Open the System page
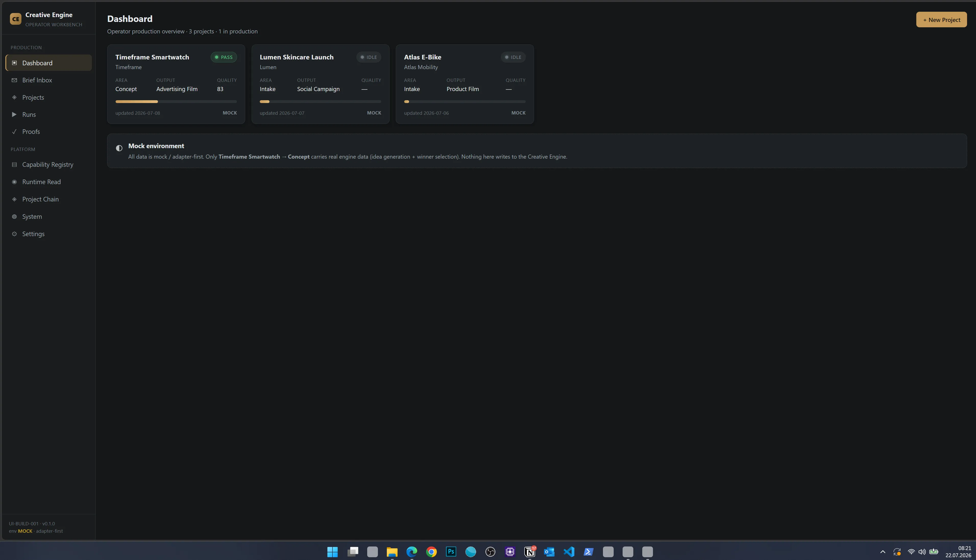Screen dimensions: 976x560 tap(48, 217)
